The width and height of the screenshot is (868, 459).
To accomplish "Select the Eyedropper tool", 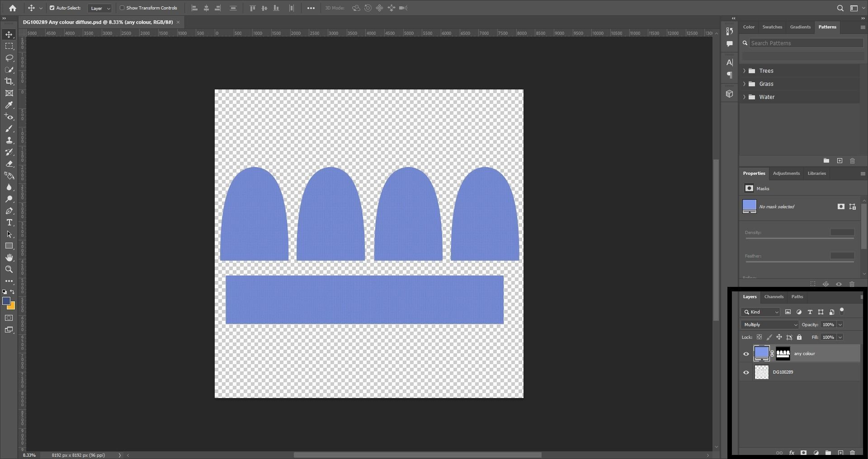I will coord(9,105).
